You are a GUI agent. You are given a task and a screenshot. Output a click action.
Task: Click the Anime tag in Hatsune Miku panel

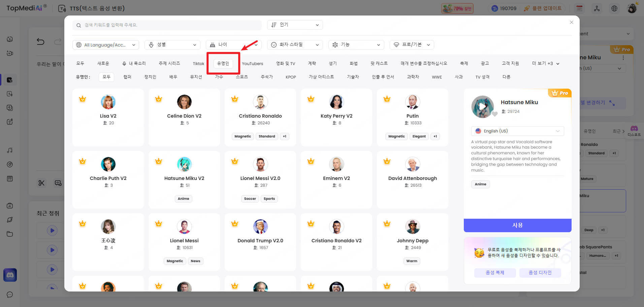click(480, 184)
